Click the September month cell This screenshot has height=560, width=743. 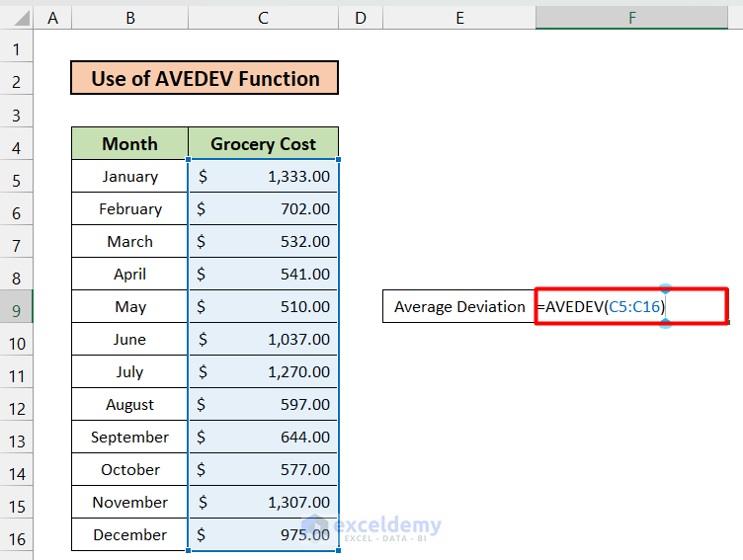129,438
